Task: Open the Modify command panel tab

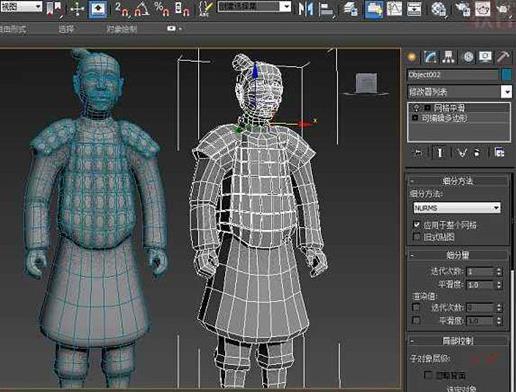Action: (x=430, y=57)
